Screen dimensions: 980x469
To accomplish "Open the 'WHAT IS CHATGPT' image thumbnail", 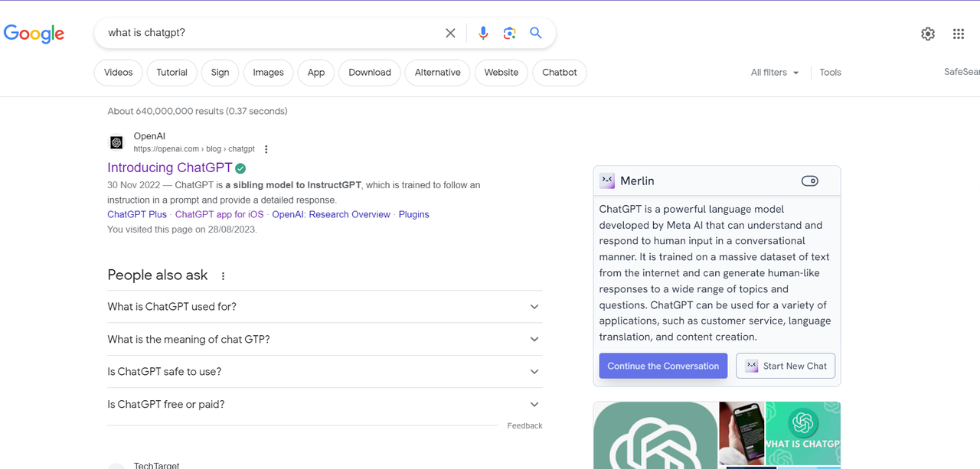I will pyautogui.click(x=803, y=433).
